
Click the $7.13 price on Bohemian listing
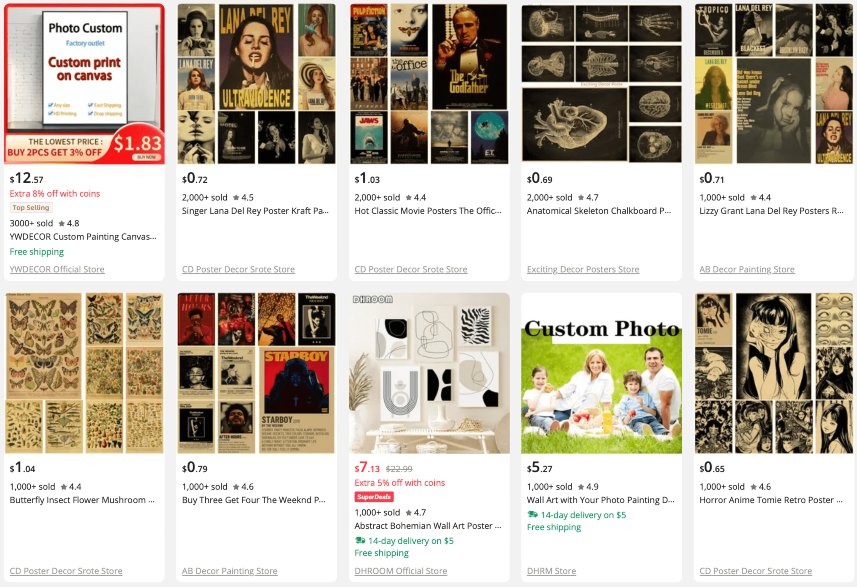coord(367,468)
